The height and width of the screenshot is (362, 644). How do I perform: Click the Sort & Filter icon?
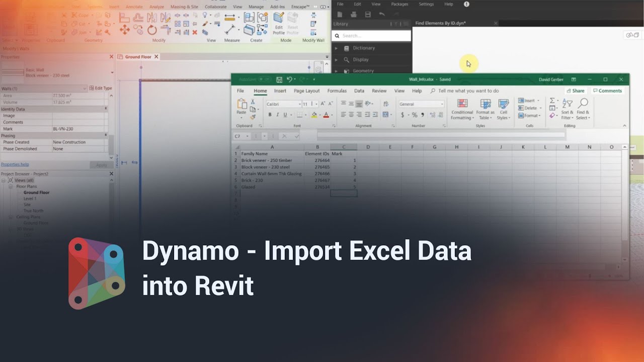tap(568, 104)
